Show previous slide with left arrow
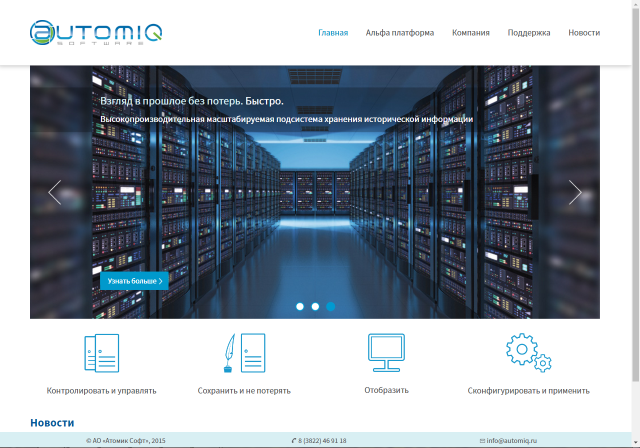The width and height of the screenshot is (640, 448). click(x=55, y=192)
